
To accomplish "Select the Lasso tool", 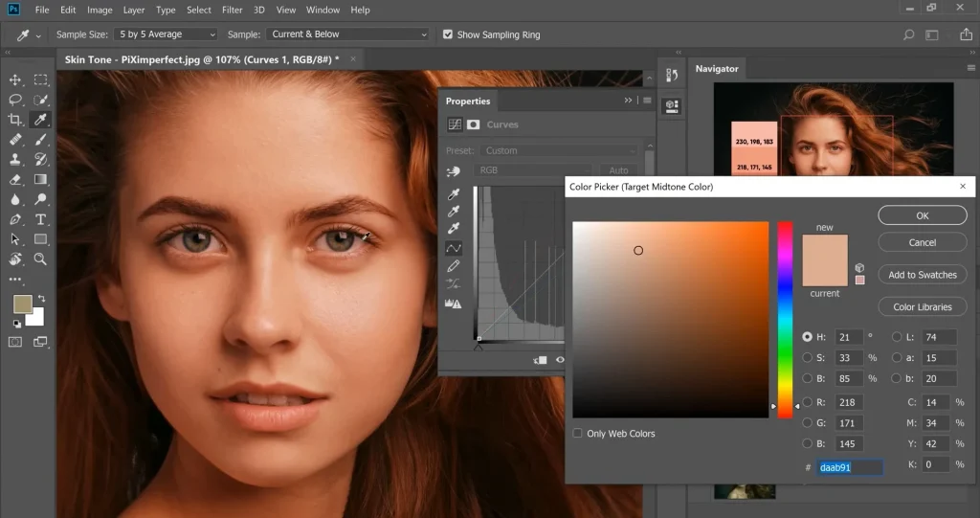I will click(15, 101).
